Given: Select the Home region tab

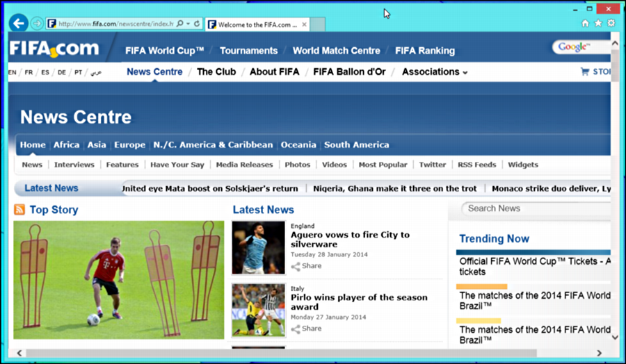Looking at the screenshot, I should (33, 144).
